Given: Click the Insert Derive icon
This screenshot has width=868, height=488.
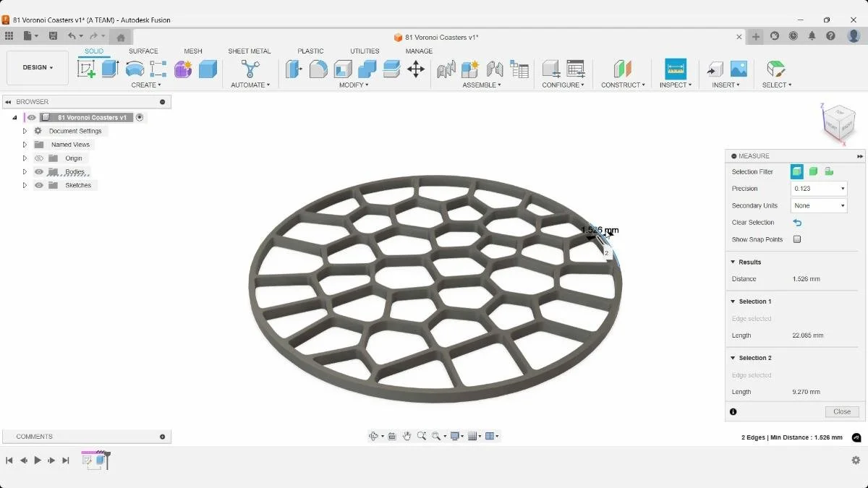Looking at the screenshot, I should click(x=715, y=69).
